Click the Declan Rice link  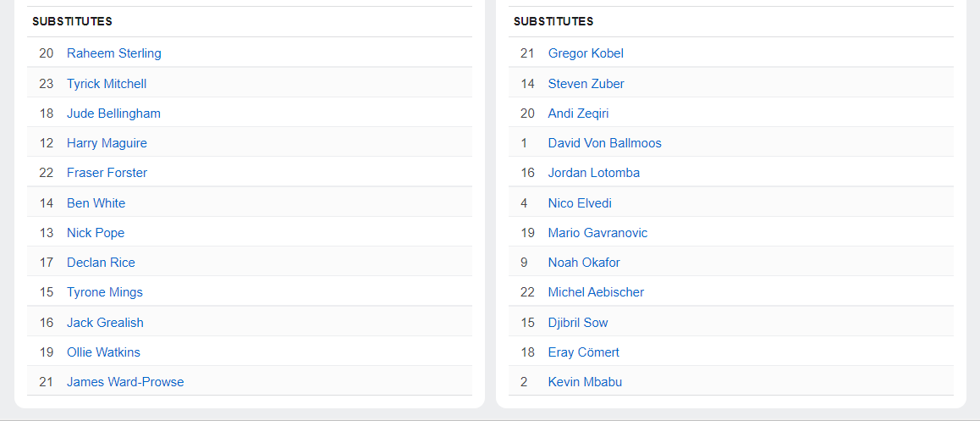(x=101, y=263)
